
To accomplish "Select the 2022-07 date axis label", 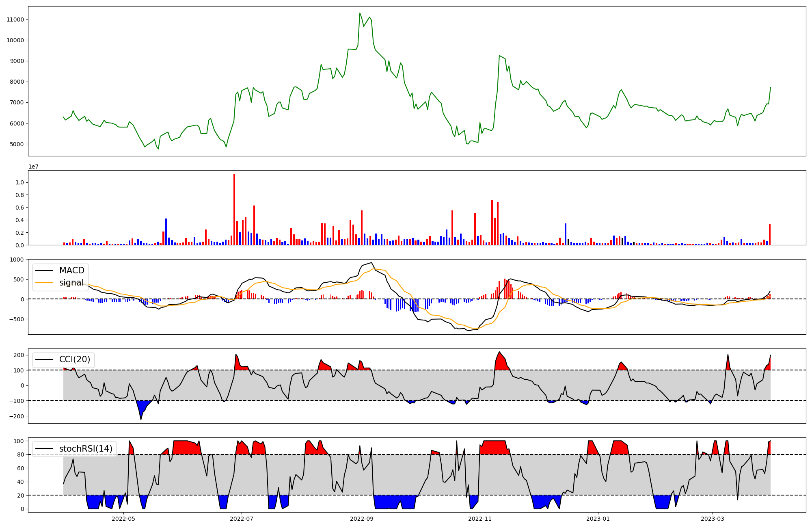I will [242, 518].
